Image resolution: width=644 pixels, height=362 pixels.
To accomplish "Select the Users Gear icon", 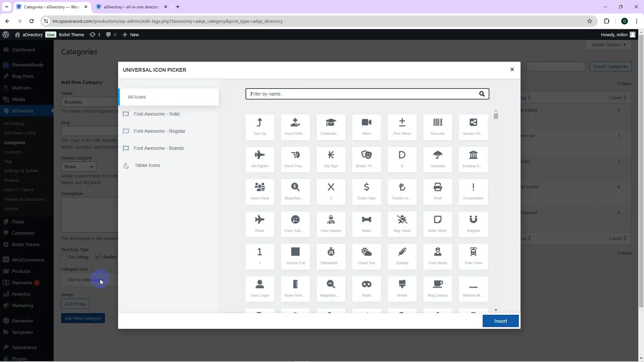I will point(260,192).
